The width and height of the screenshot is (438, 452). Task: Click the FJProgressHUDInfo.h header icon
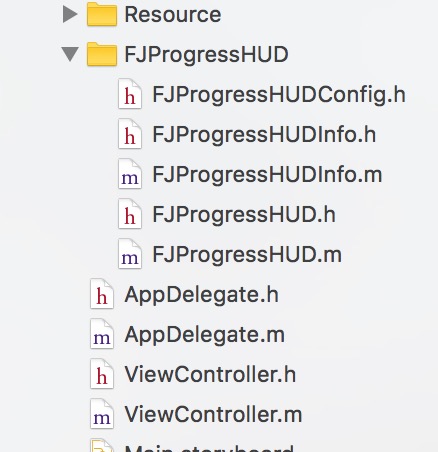130,134
